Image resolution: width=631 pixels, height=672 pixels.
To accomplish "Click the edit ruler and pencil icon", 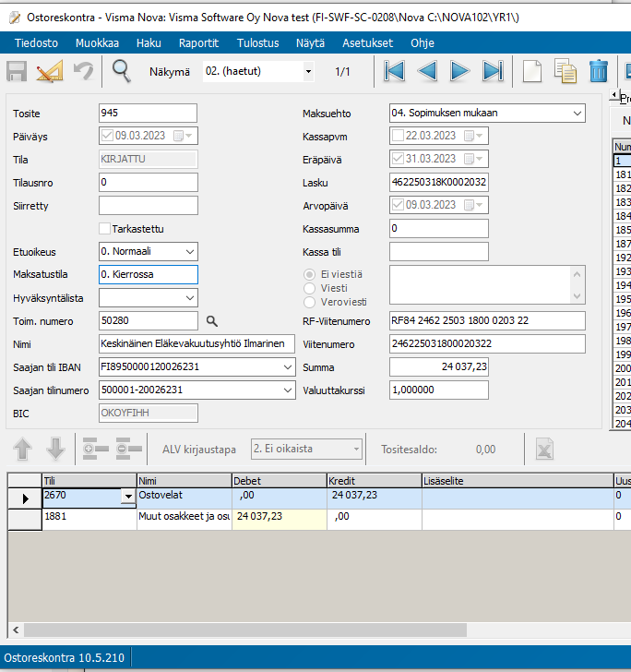I will pos(50,71).
